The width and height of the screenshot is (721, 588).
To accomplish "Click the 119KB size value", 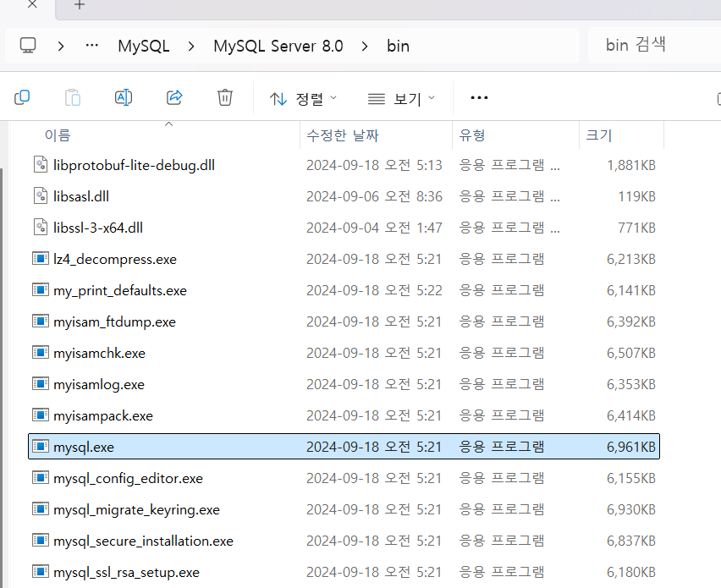I will pos(636,196).
